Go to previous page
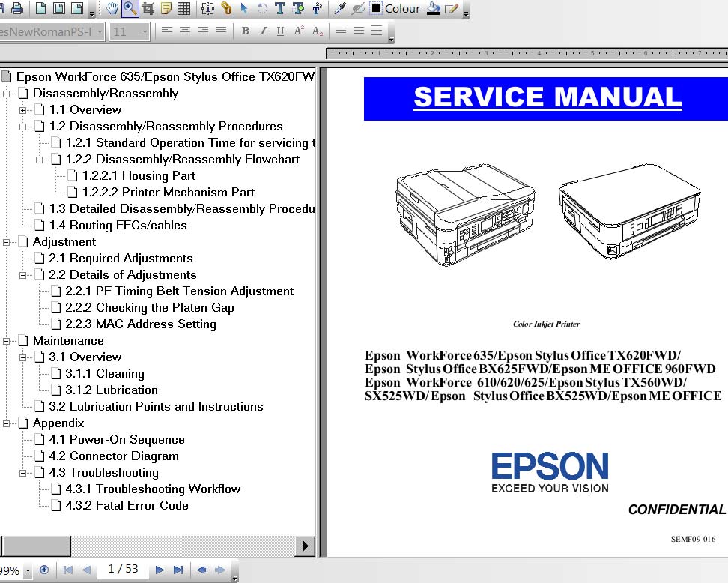Image resolution: width=728 pixels, height=583 pixels. (x=86, y=570)
